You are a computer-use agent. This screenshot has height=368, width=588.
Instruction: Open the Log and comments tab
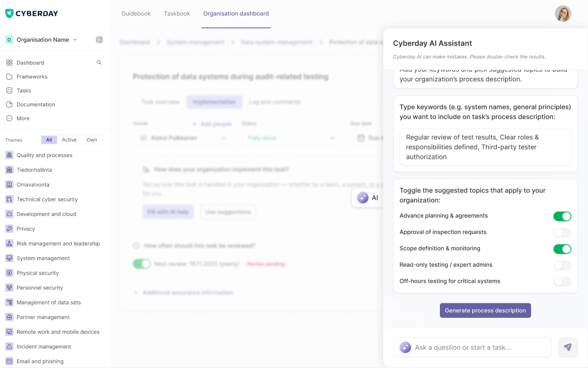coord(275,102)
